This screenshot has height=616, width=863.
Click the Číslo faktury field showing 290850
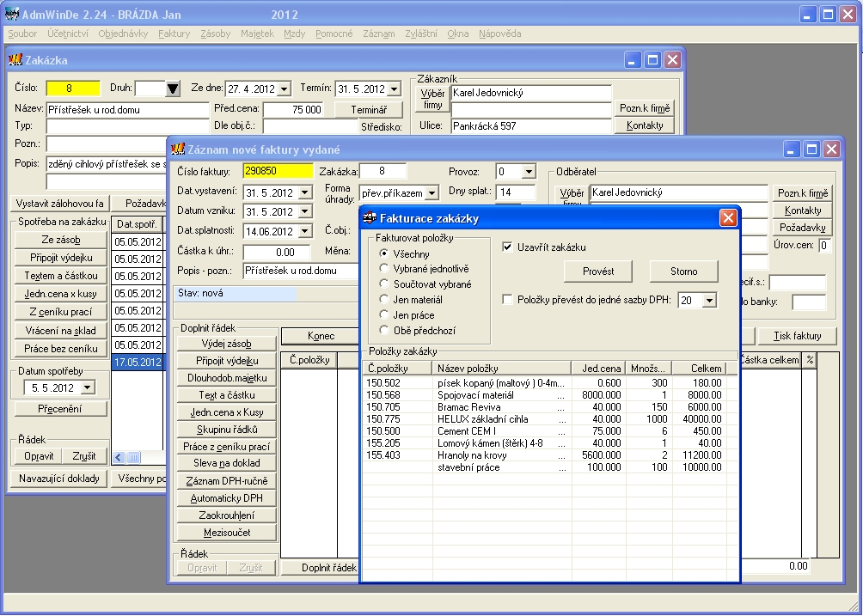click(278, 171)
